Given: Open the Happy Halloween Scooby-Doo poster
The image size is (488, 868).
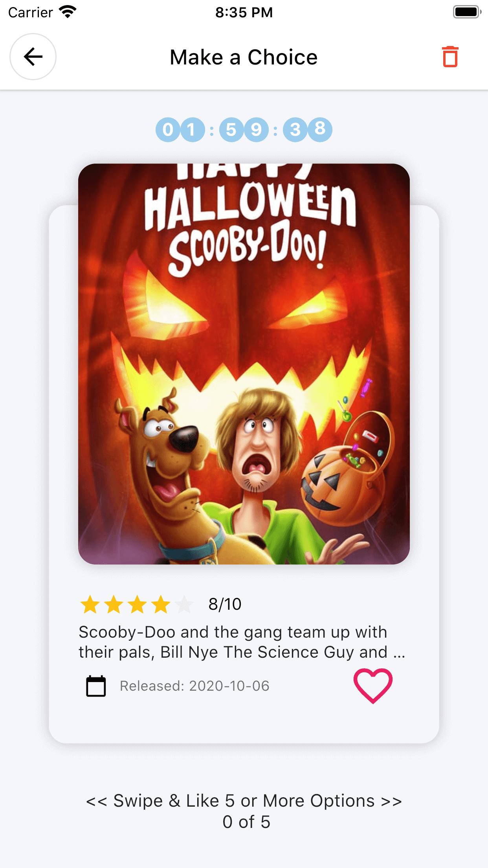Looking at the screenshot, I should (244, 364).
